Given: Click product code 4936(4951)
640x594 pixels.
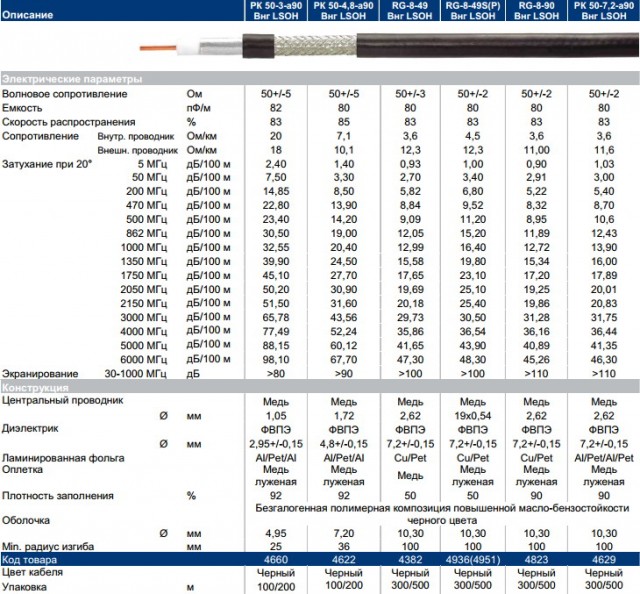Looking at the screenshot, I should point(472,559).
